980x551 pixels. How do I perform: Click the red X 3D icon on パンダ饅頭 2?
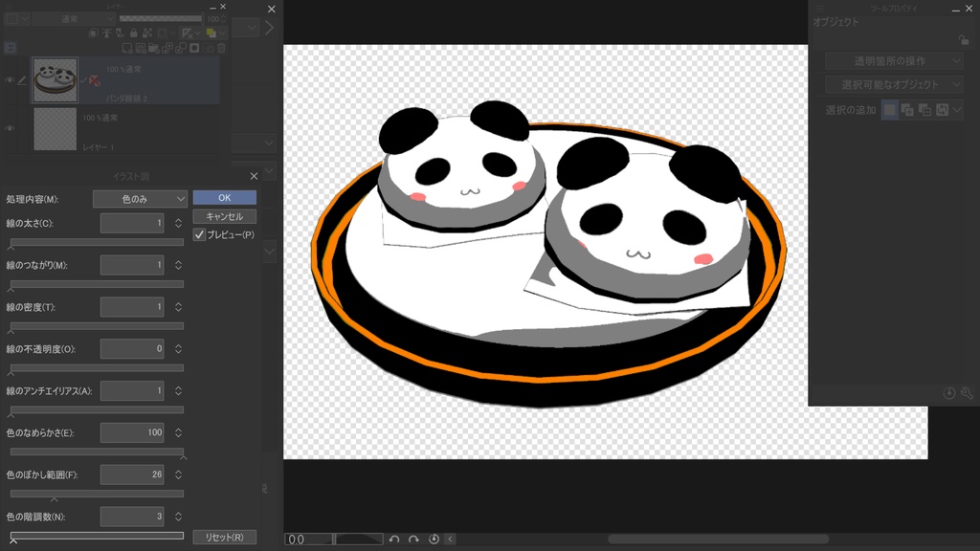tap(94, 80)
